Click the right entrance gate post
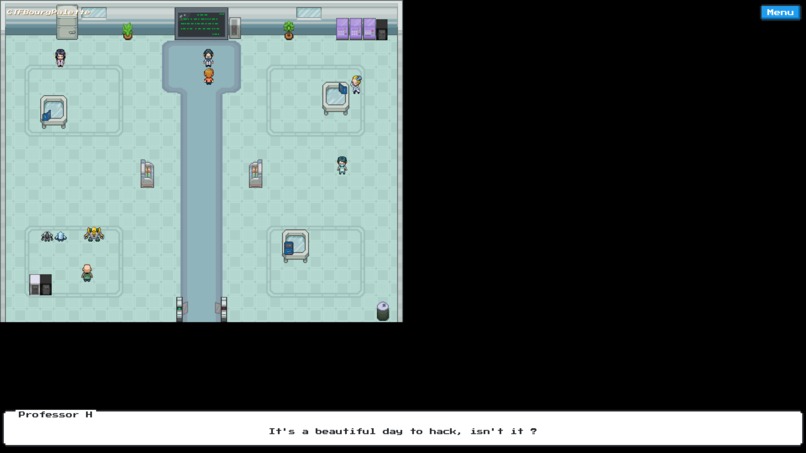This screenshot has height=453, width=806. coord(224,309)
